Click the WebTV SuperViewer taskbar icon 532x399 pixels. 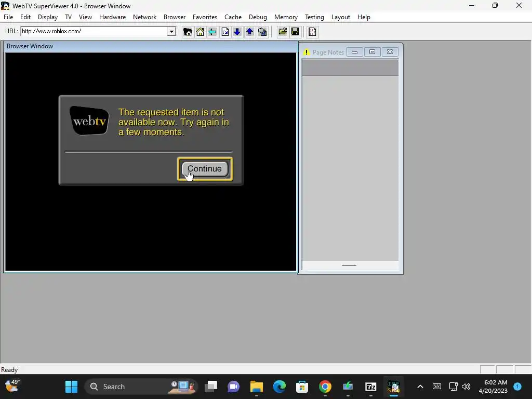coord(394,387)
